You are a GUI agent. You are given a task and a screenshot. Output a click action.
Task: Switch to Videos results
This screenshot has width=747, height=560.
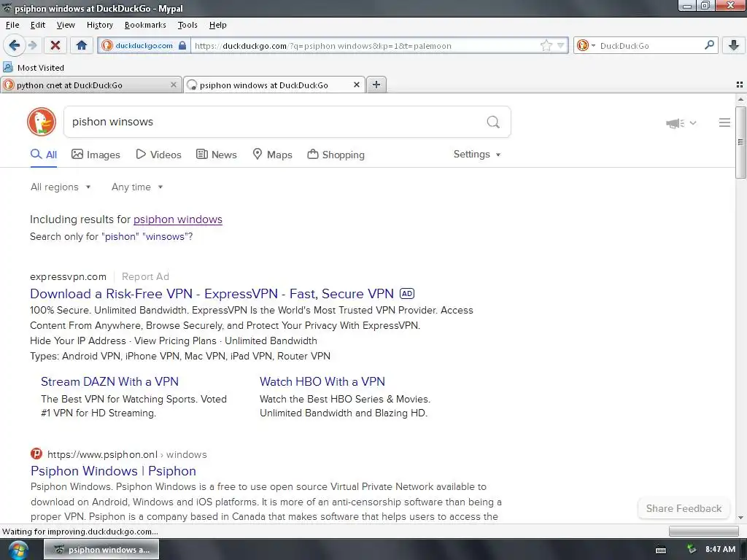(158, 155)
